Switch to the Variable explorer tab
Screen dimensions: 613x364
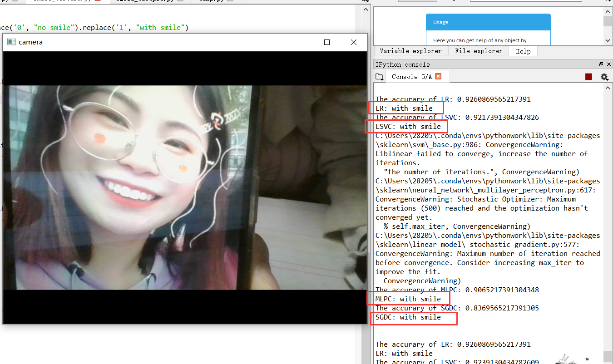pos(410,51)
